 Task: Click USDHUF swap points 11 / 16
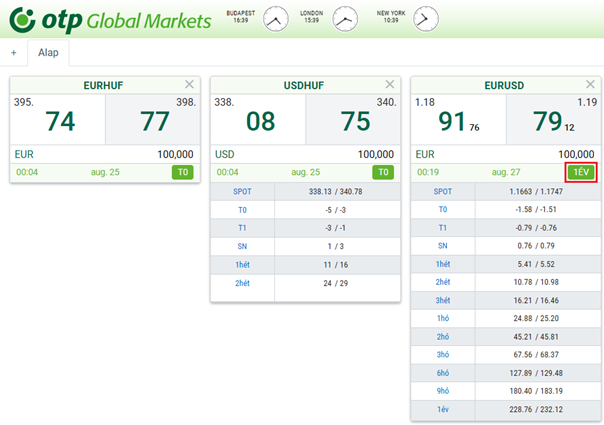(336, 265)
